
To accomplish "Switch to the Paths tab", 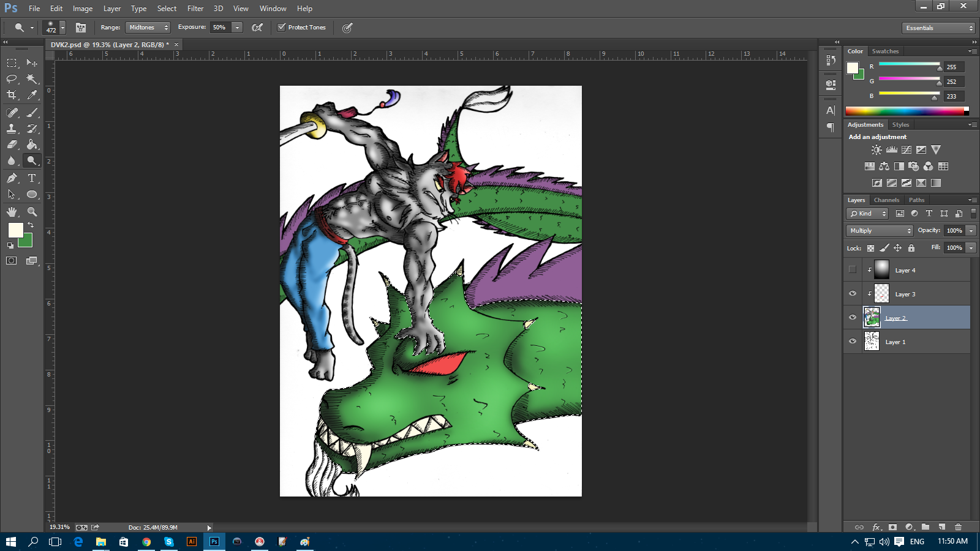I will click(x=916, y=200).
